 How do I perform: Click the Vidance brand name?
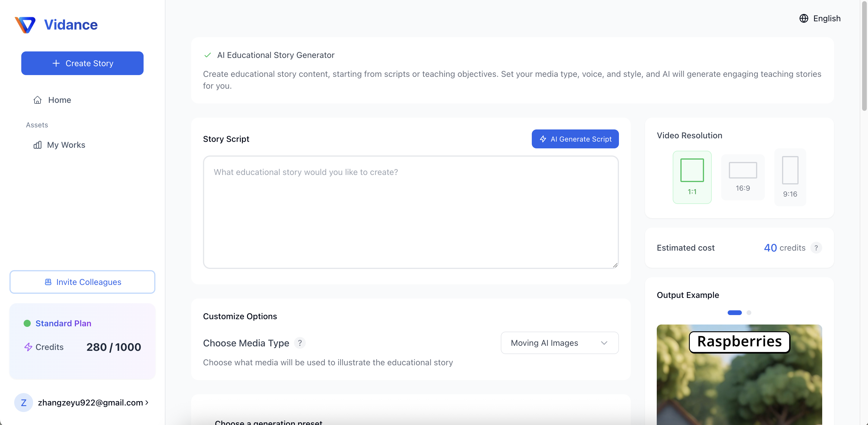click(71, 25)
